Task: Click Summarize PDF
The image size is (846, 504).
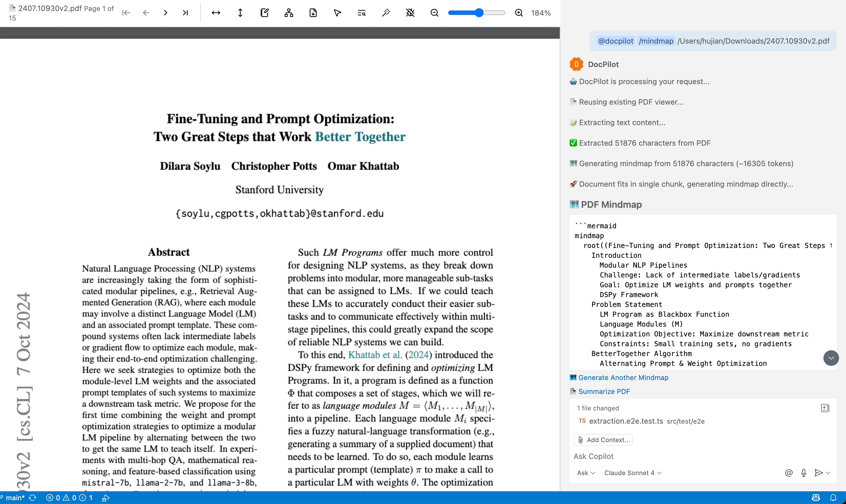Action: click(605, 391)
